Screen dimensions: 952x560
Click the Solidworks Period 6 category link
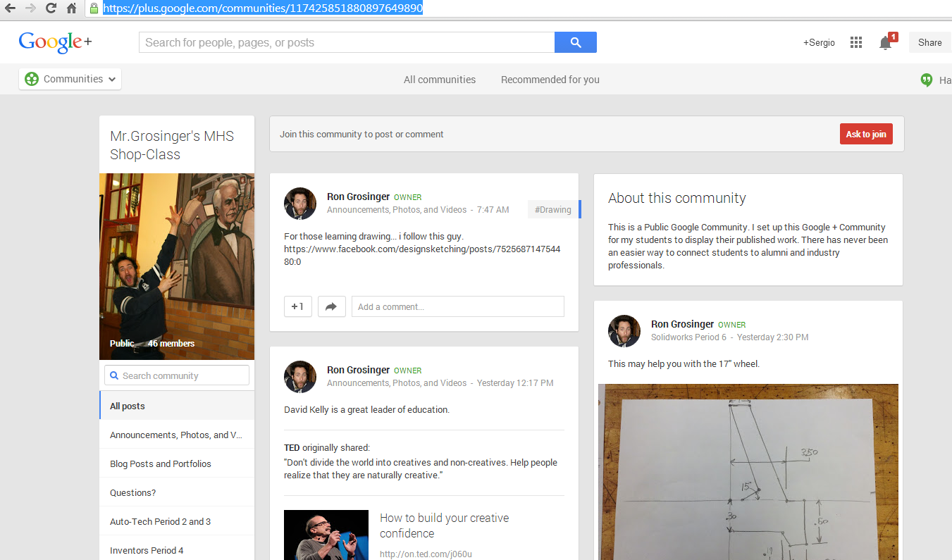coord(688,337)
